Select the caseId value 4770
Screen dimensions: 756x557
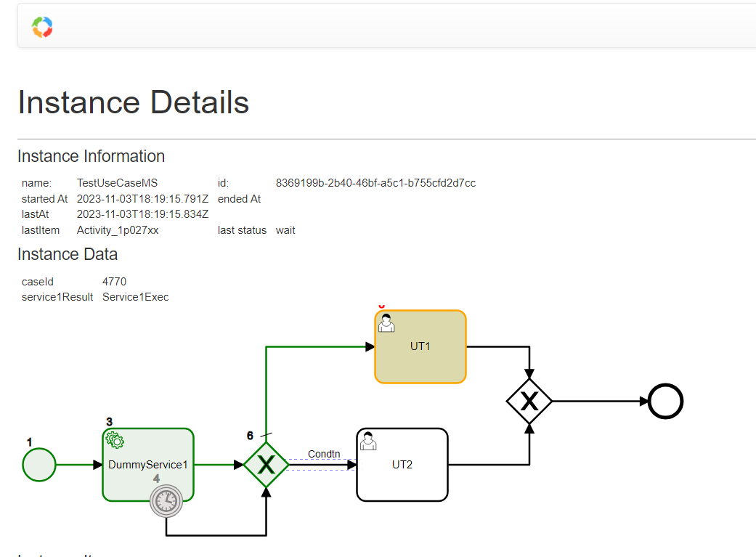tap(114, 281)
